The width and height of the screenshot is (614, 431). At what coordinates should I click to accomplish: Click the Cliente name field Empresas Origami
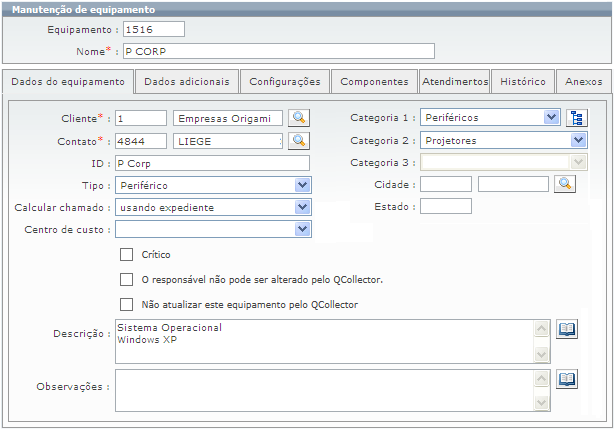[x=228, y=118]
